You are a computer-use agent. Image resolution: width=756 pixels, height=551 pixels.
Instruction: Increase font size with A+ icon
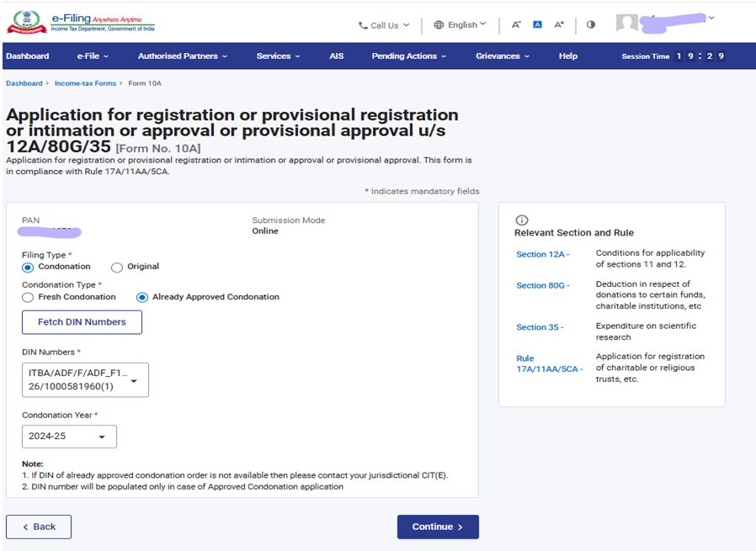pos(559,25)
